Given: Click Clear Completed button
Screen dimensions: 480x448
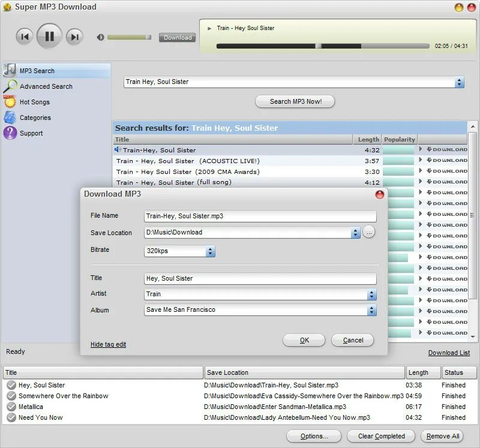Looking at the screenshot, I should 381,436.
